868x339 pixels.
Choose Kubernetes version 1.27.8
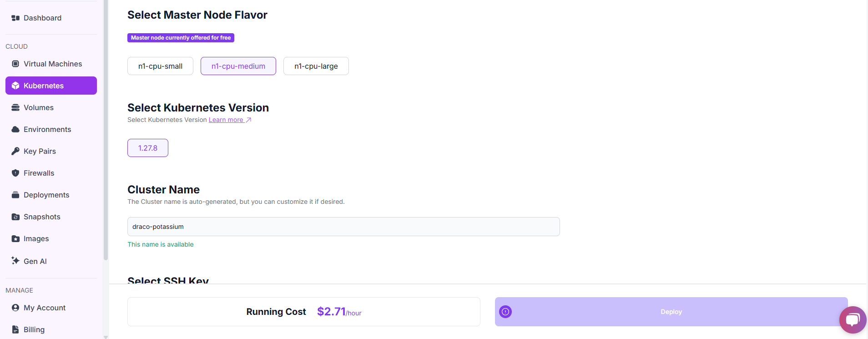point(148,148)
